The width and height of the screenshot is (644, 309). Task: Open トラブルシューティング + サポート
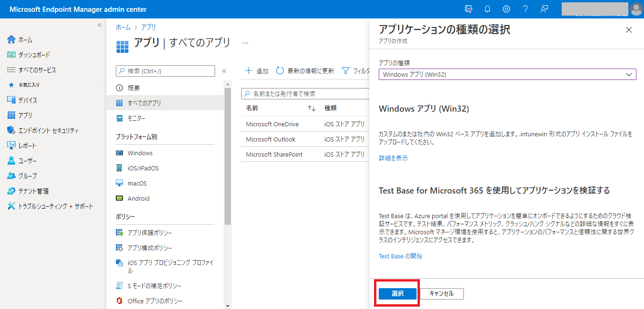[50, 206]
